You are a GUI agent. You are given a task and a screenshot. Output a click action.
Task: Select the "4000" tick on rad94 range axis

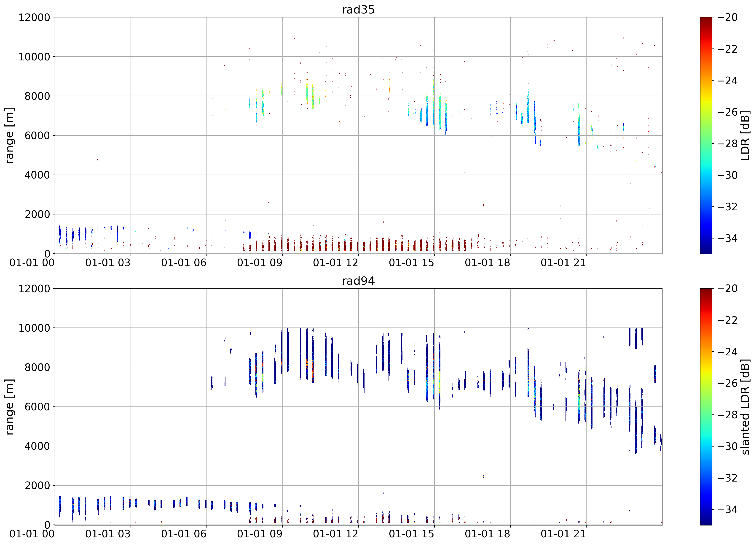click(37, 446)
